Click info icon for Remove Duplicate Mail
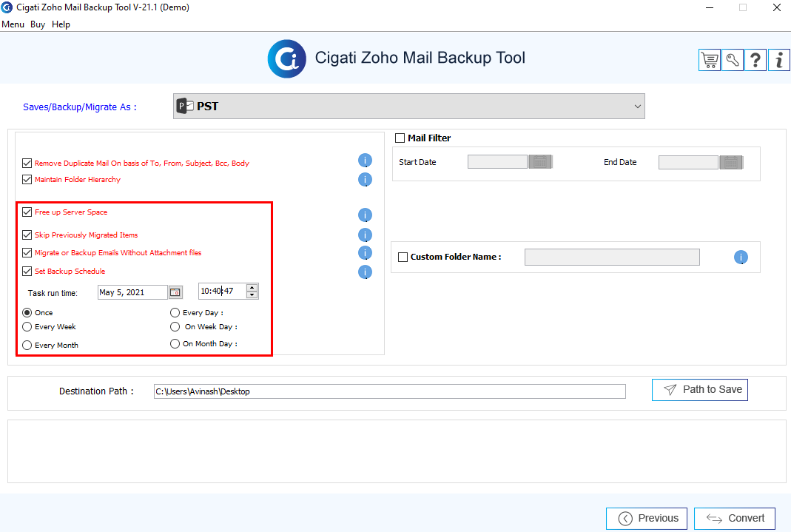 click(x=366, y=161)
